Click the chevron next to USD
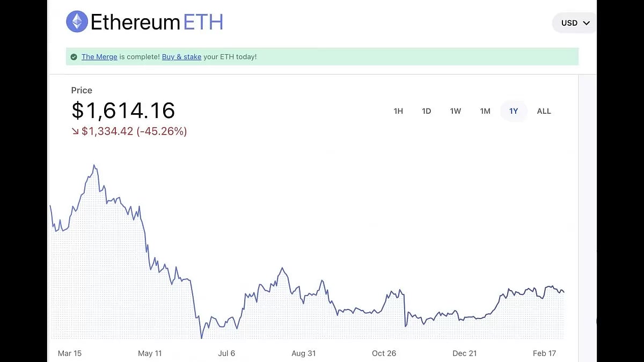 click(586, 23)
